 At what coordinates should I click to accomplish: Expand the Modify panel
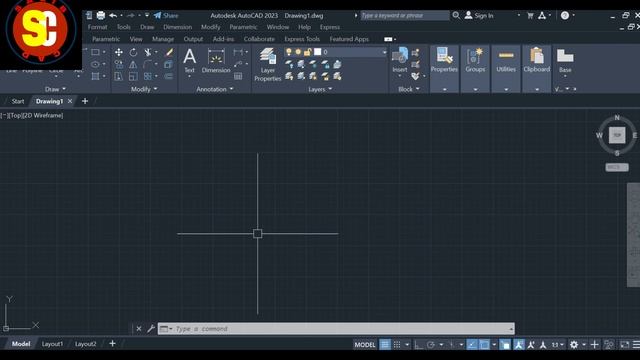(x=144, y=89)
